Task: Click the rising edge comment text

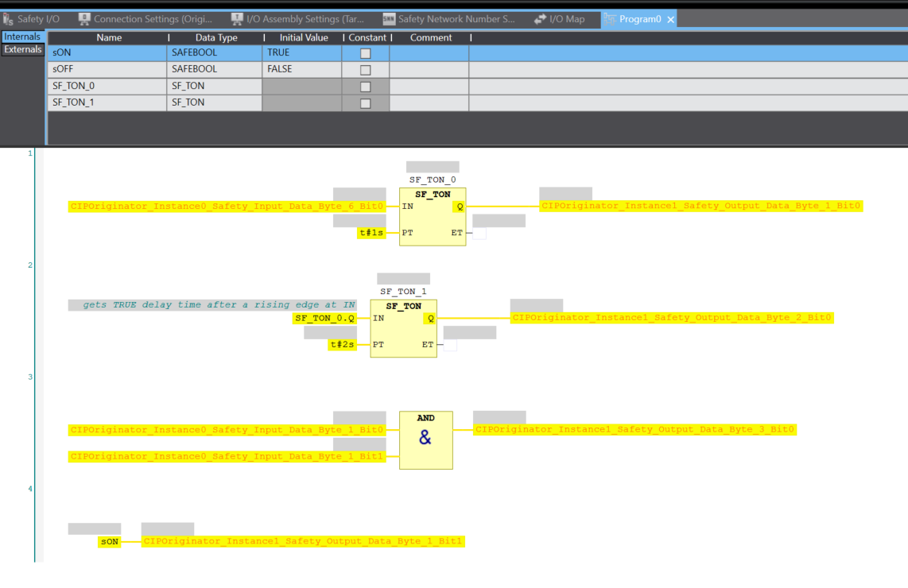Action: click(x=219, y=305)
